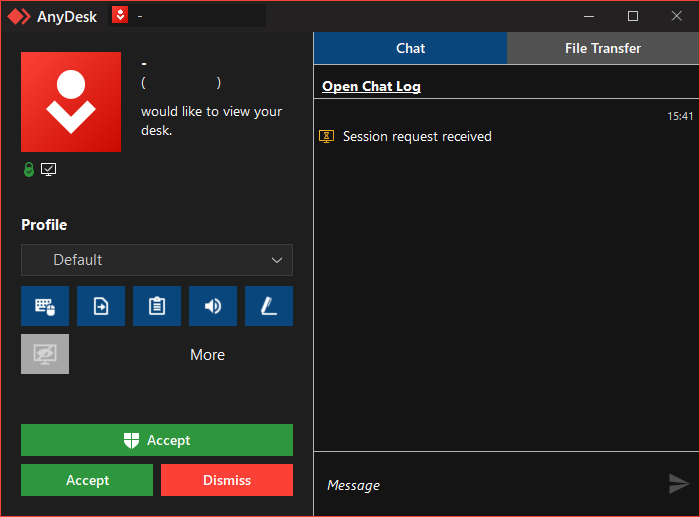The image size is (700, 517).
Task: Switch to the File Transfer tab
Action: 603,48
